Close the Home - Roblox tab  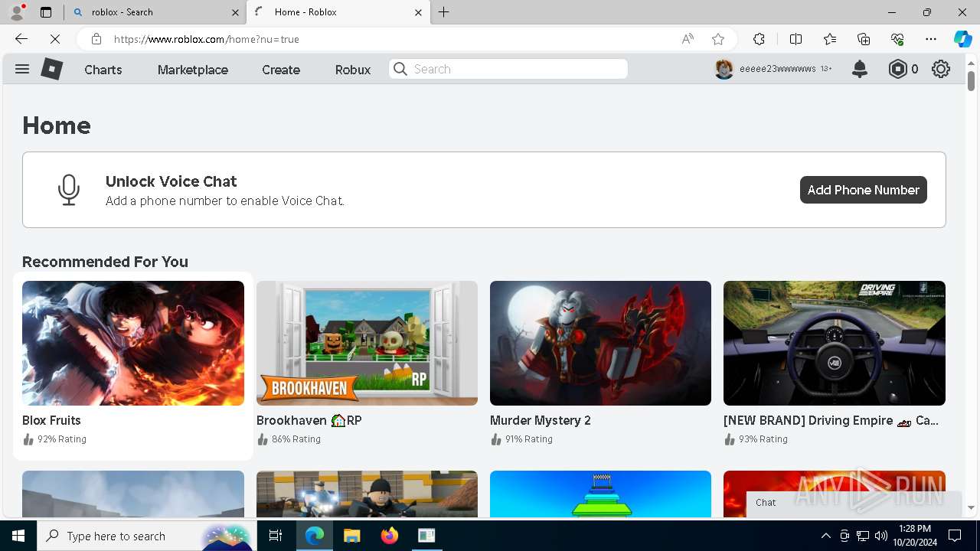pyautogui.click(x=418, y=12)
